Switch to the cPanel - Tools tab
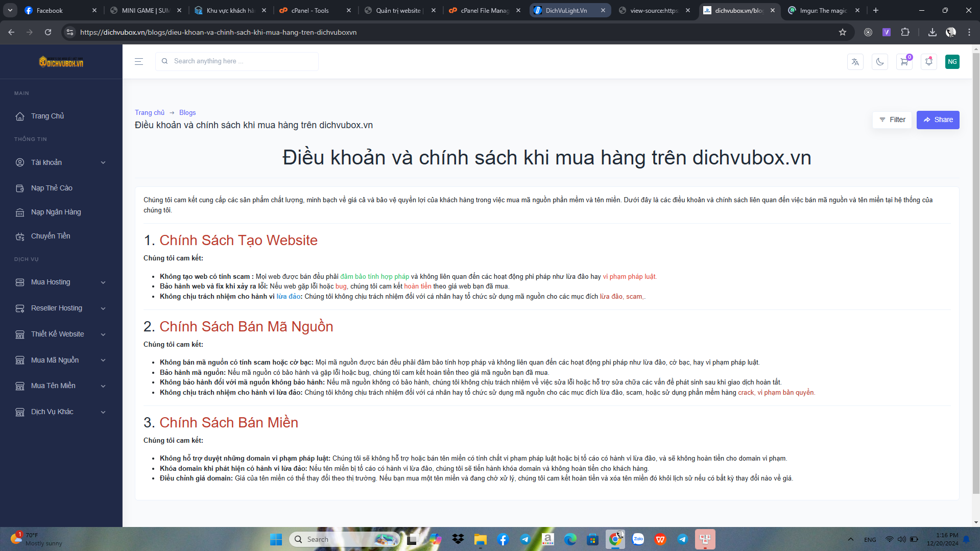 (x=310, y=10)
